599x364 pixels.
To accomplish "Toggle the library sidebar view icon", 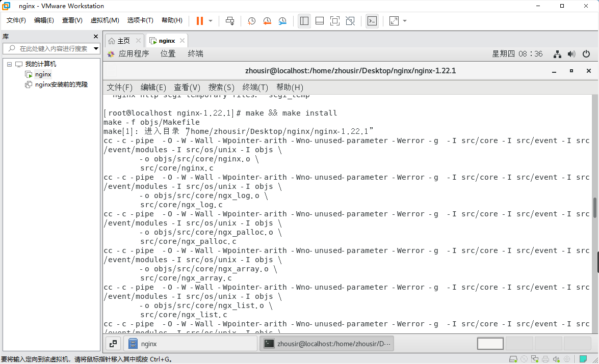I will [x=304, y=21].
